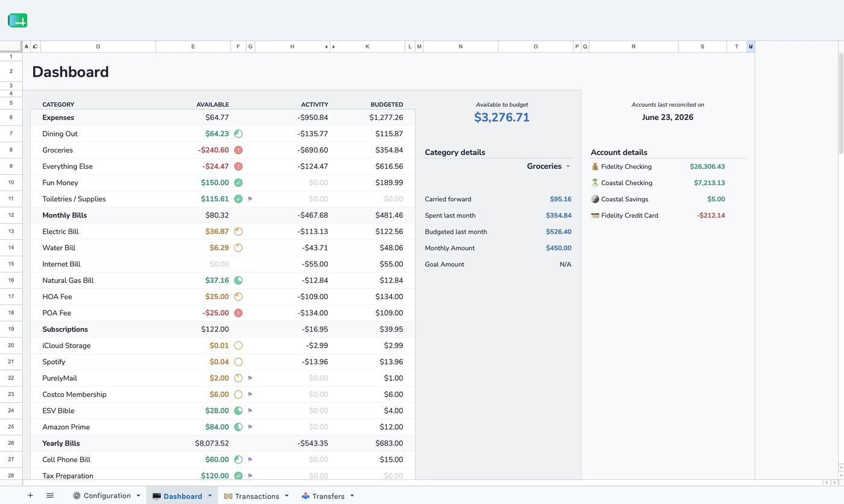Open the Transfers sheet tab

click(x=328, y=496)
